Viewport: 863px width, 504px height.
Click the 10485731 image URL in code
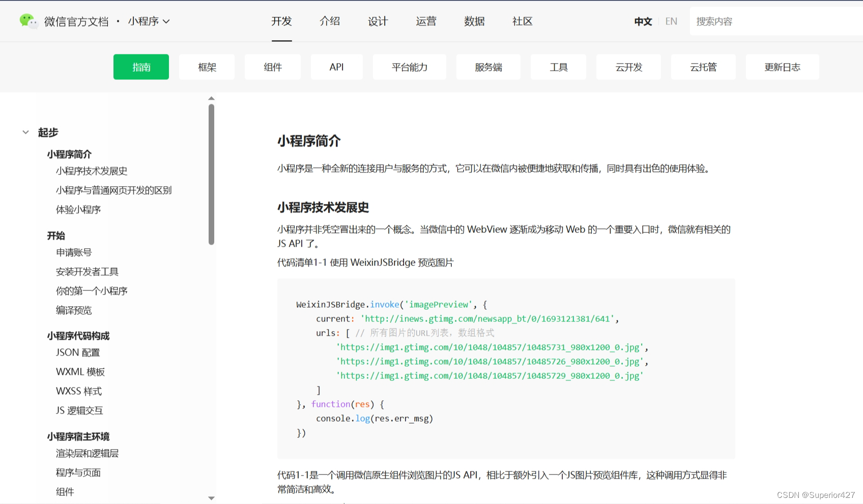pyautogui.click(x=490, y=347)
